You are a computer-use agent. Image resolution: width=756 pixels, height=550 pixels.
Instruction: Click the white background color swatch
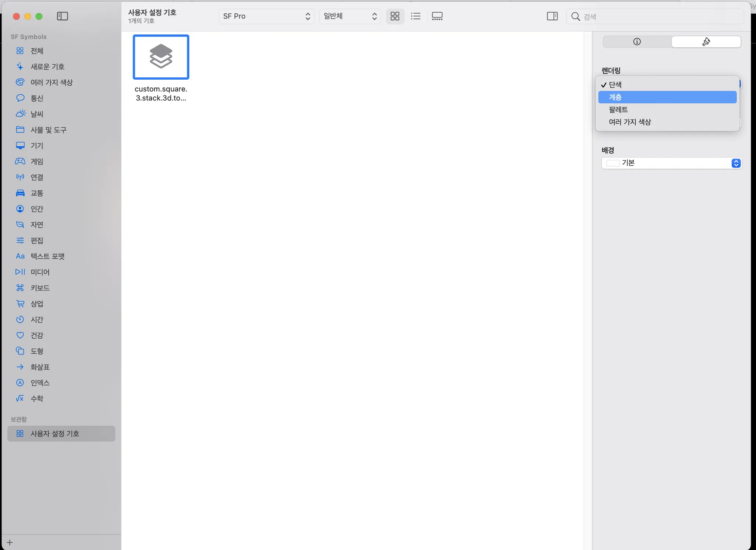point(613,163)
